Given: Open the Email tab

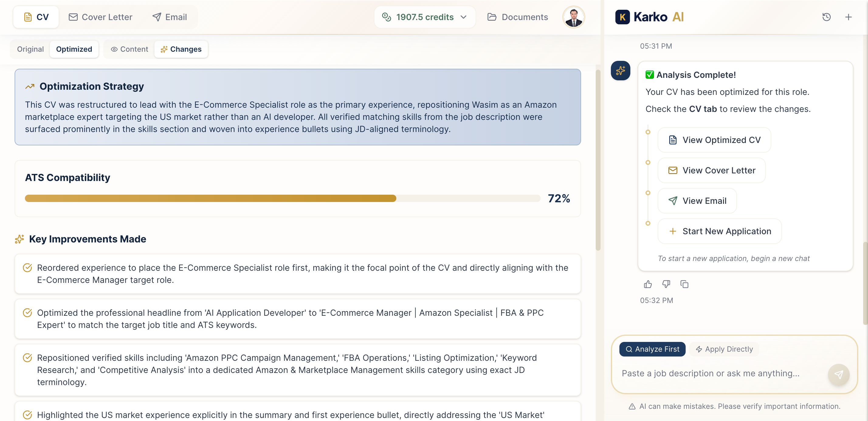Looking at the screenshot, I should pos(170,17).
